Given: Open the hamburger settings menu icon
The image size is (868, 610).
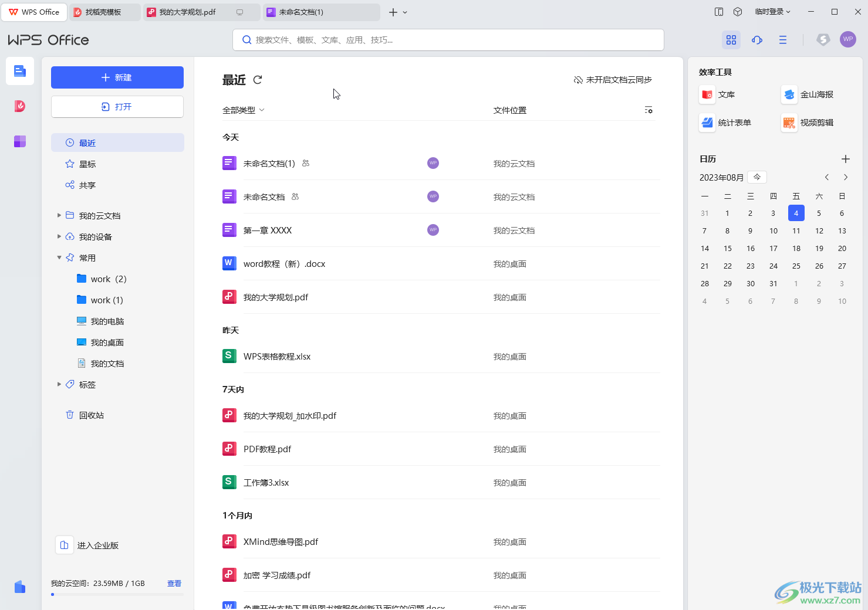Looking at the screenshot, I should point(783,40).
